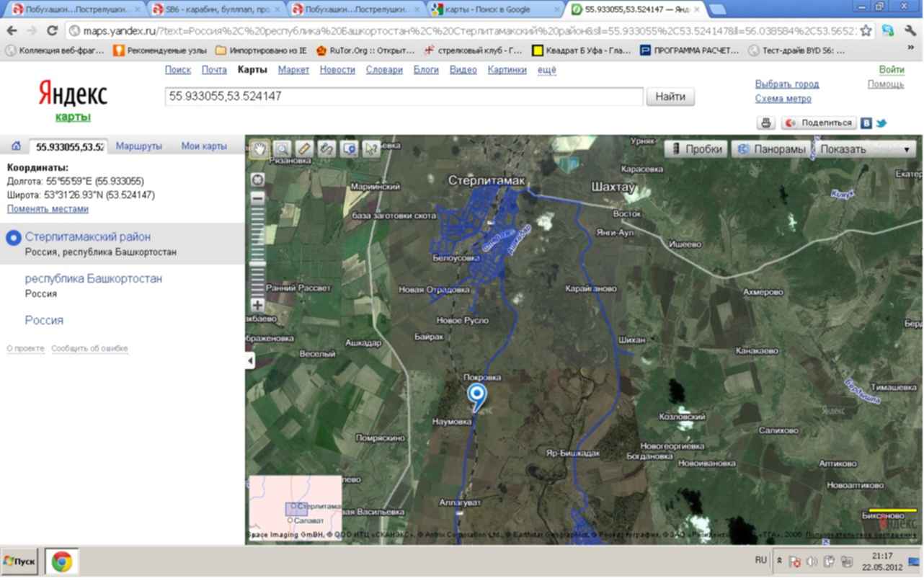Share via VKontakte icon
The height and width of the screenshot is (581, 924).
tap(867, 123)
